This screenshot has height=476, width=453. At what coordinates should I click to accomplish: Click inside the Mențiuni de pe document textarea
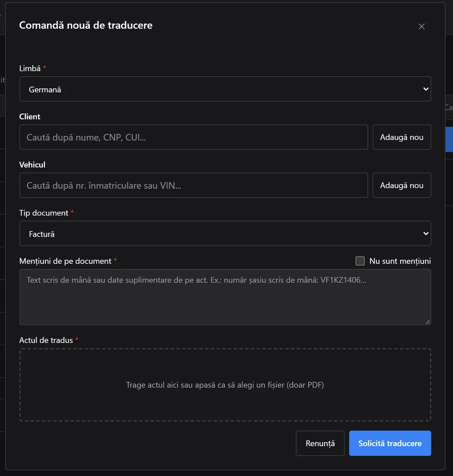[x=225, y=297]
